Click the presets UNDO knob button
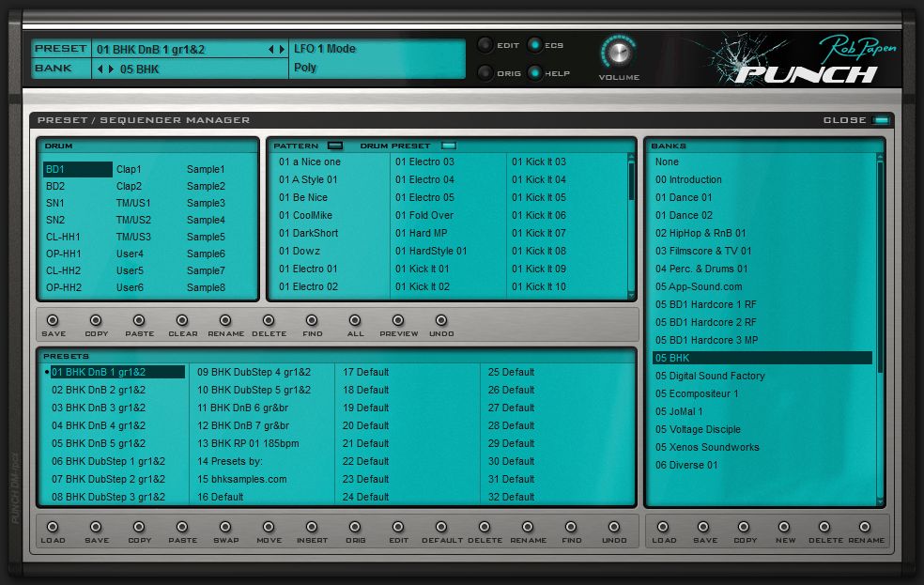The height and width of the screenshot is (585, 924). tap(614, 527)
